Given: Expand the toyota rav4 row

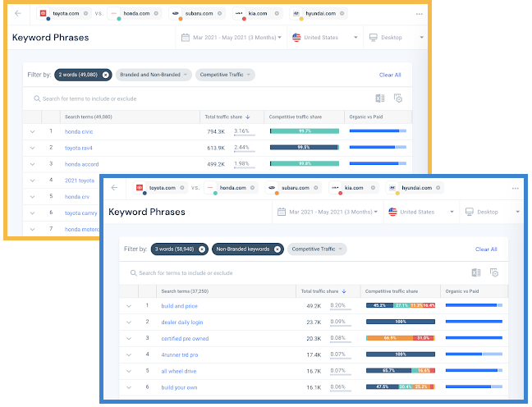Looking at the screenshot, I should pos(33,148).
